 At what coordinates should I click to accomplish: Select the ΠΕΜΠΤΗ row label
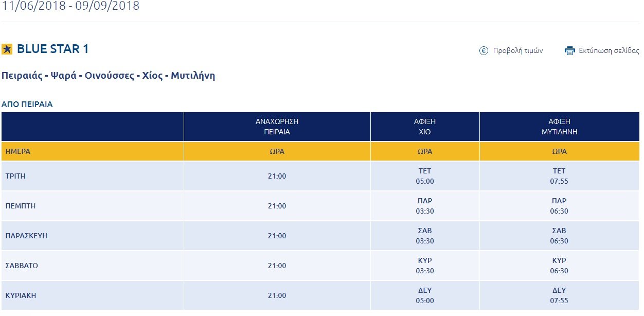tap(20, 206)
